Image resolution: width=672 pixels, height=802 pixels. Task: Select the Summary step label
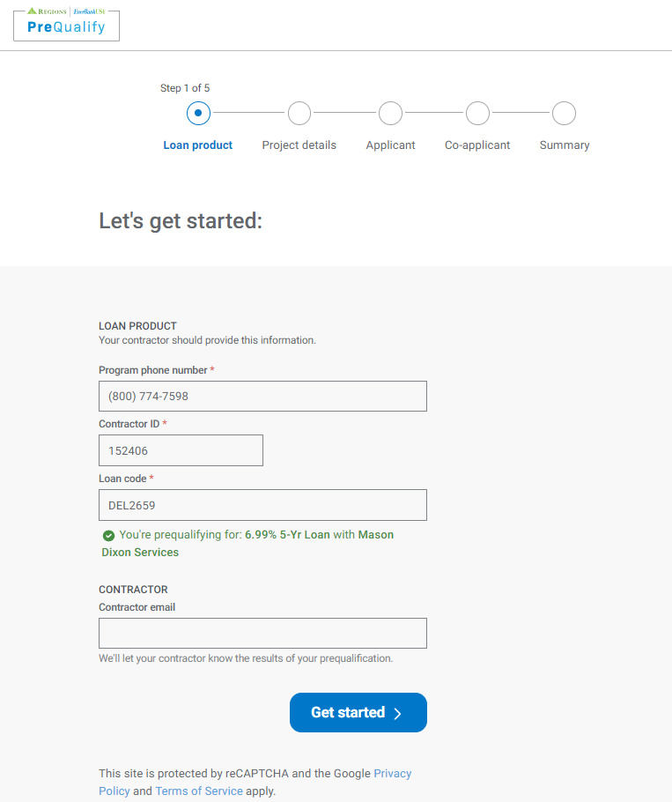click(565, 145)
